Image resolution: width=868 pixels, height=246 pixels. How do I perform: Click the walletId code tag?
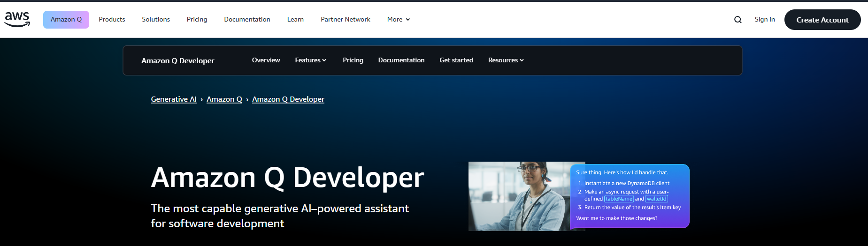(x=656, y=199)
